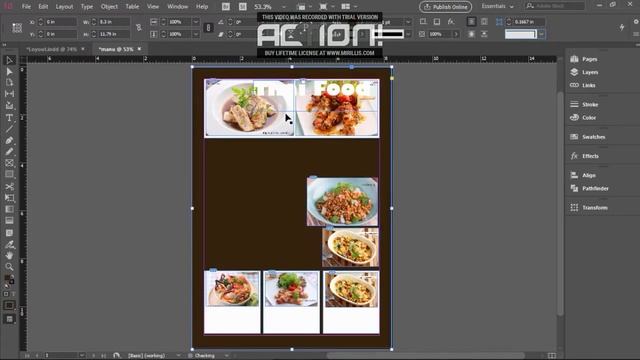Open the Layout menu

pyautogui.click(x=64, y=7)
